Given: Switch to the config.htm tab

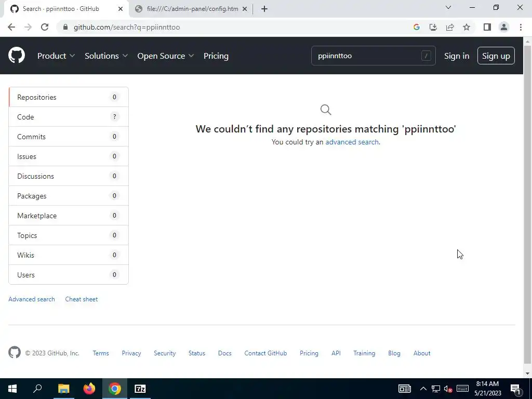Looking at the screenshot, I should (192, 9).
